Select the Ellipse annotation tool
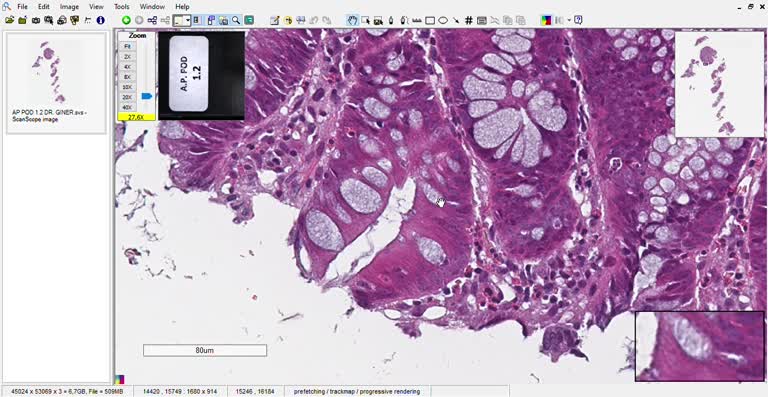The image size is (768, 397). point(443,20)
